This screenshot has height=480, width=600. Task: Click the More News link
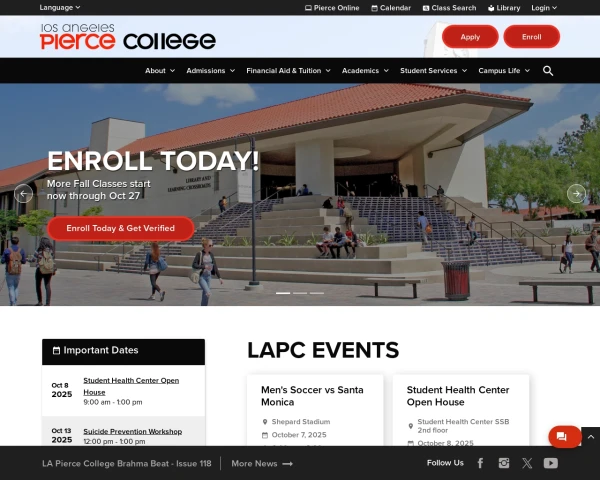[x=262, y=464]
